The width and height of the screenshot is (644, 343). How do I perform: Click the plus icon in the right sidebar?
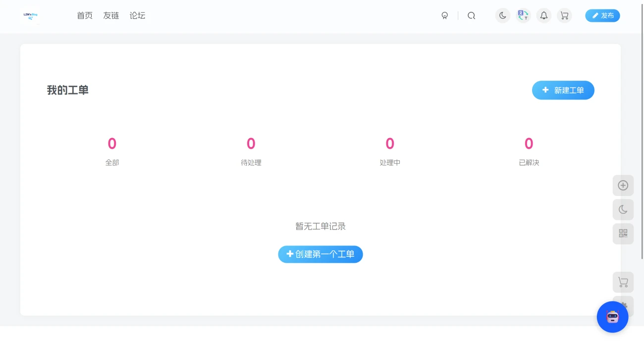623,185
